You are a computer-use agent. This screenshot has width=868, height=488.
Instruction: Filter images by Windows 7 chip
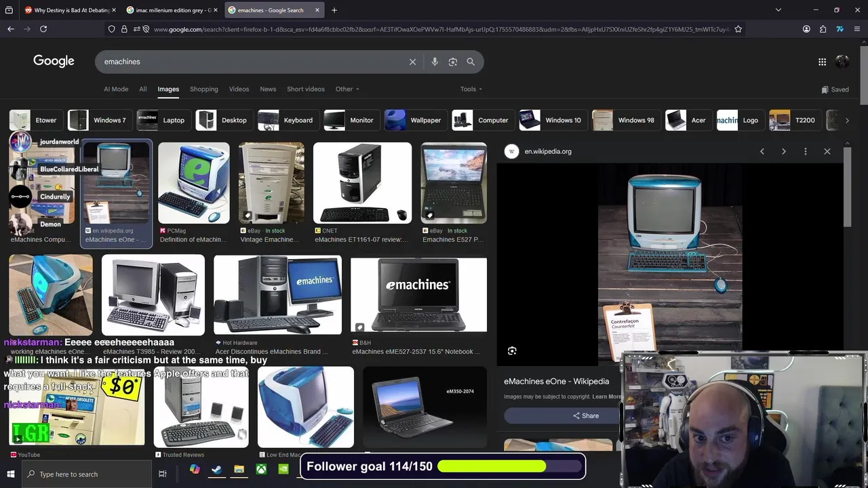[99, 120]
